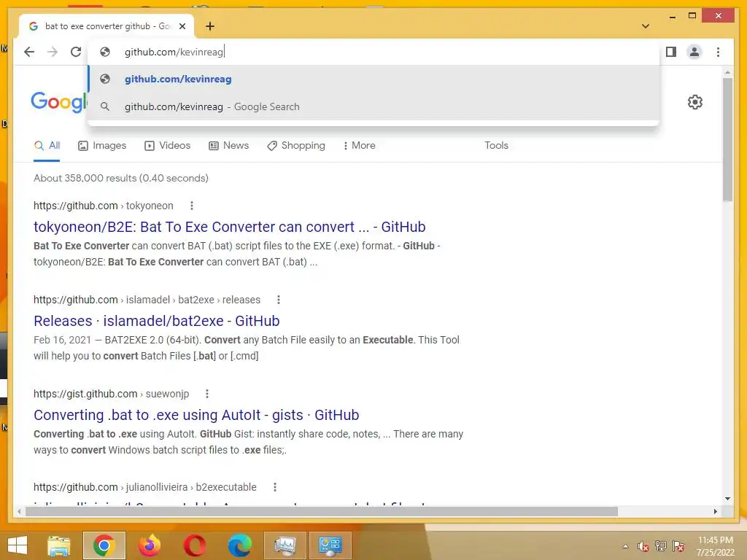This screenshot has width=747, height=560.
Task: Open options menu for tokyoneon result
Action: tap(192, 206)
